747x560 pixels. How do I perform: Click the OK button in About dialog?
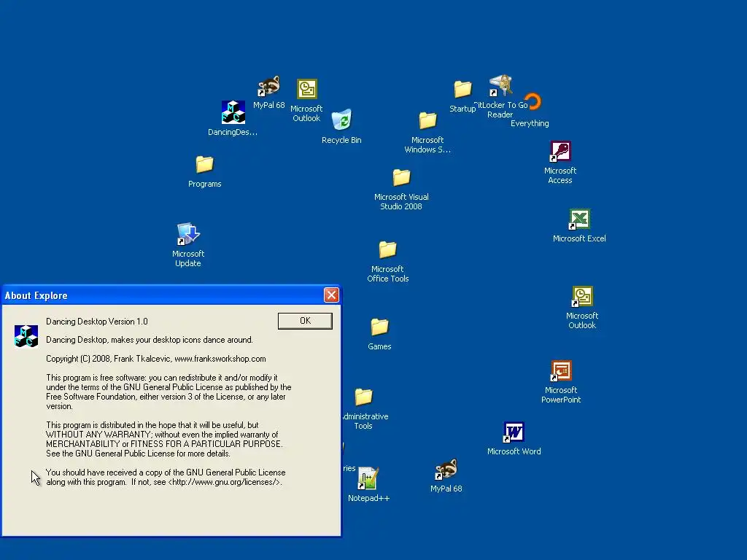tap(305, 321)
